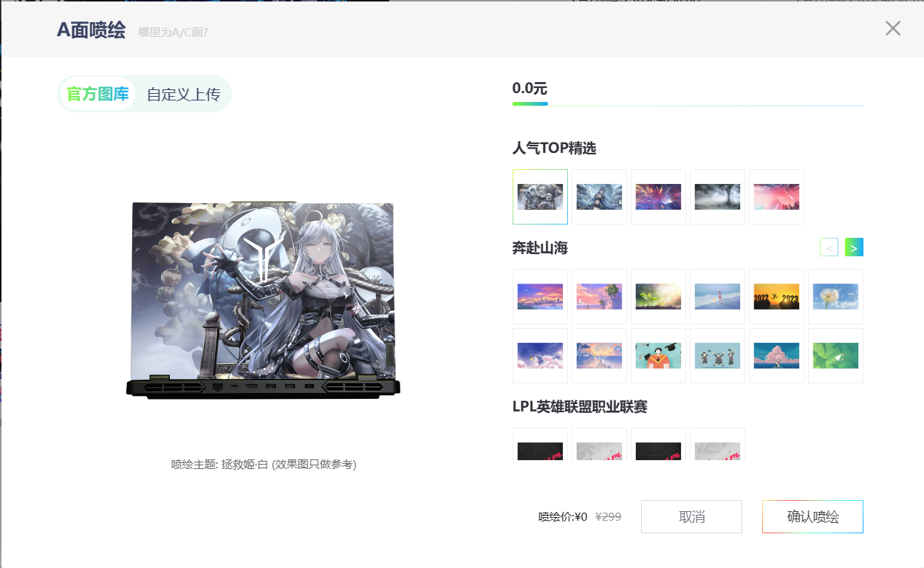Go to previous 奔赴山海 page arrow
Screen dimensions: 924x568
coord(829,247)
